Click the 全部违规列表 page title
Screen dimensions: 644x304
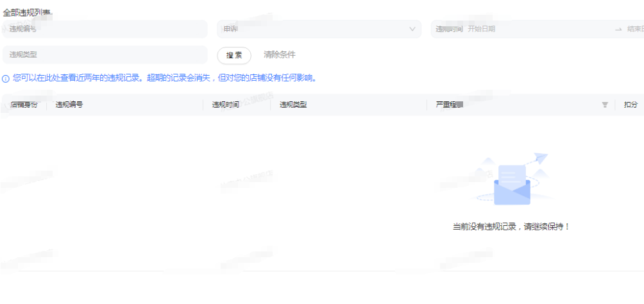click(28, 12)
